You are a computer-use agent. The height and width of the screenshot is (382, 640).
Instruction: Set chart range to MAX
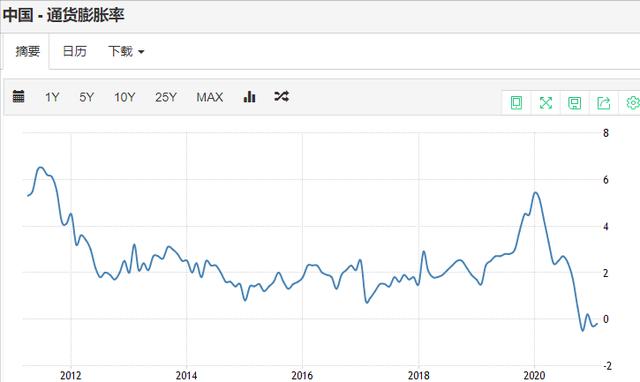(x=210, y=97)
